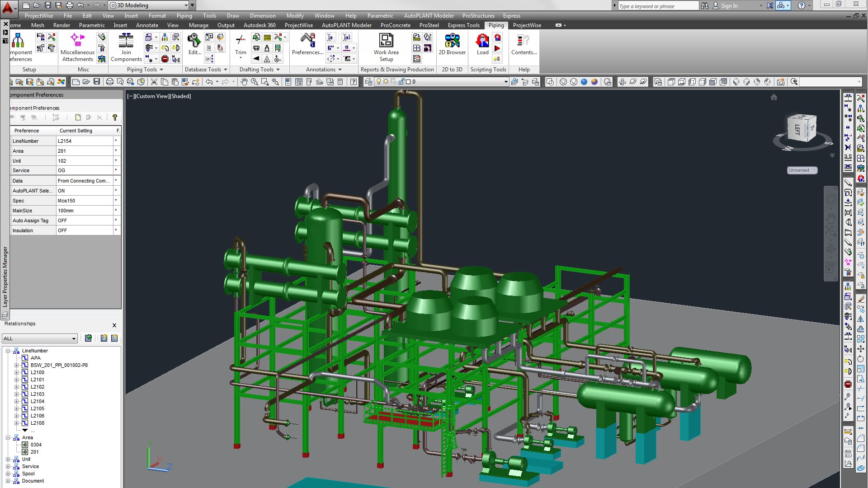
Task: Expand the Unit tree node
Action: pos(8,459)
